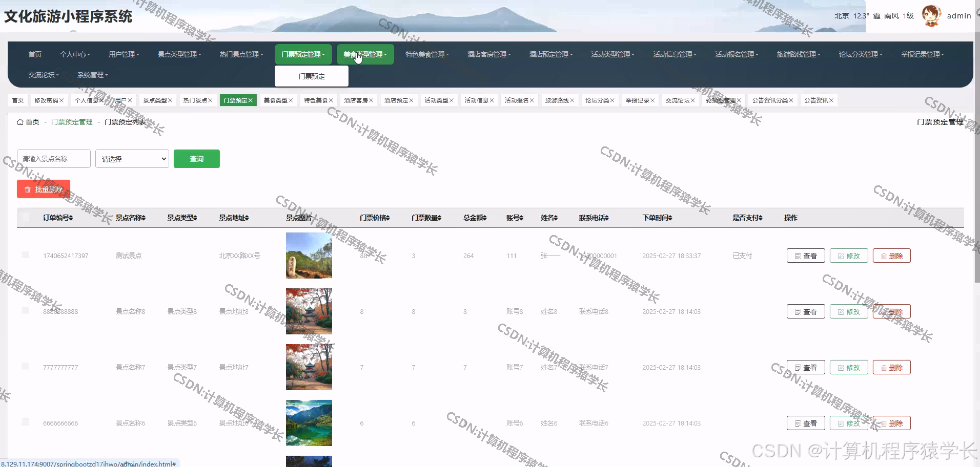
Task: Check the row 8888888888 checkbox
Action: (x=25, y=310)
